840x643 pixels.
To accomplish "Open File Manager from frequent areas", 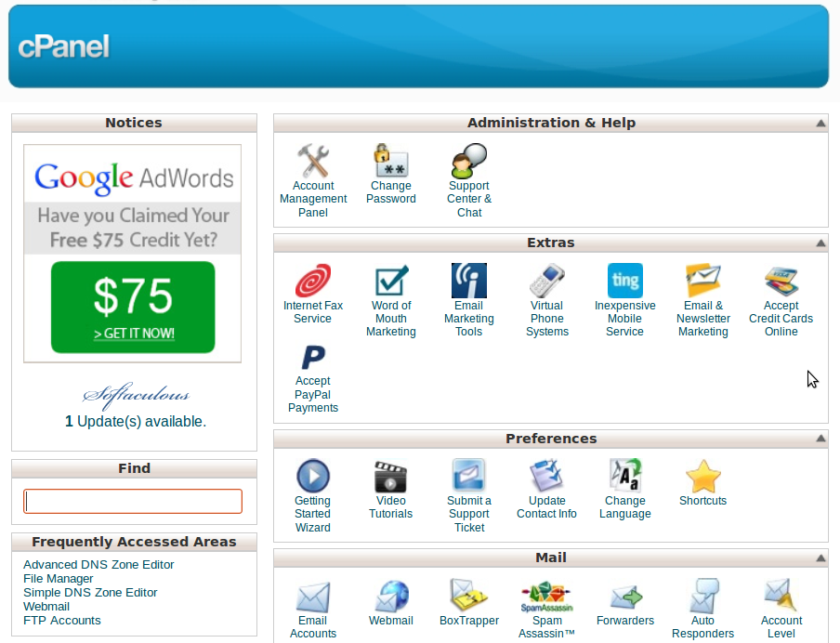I will 59,579.
